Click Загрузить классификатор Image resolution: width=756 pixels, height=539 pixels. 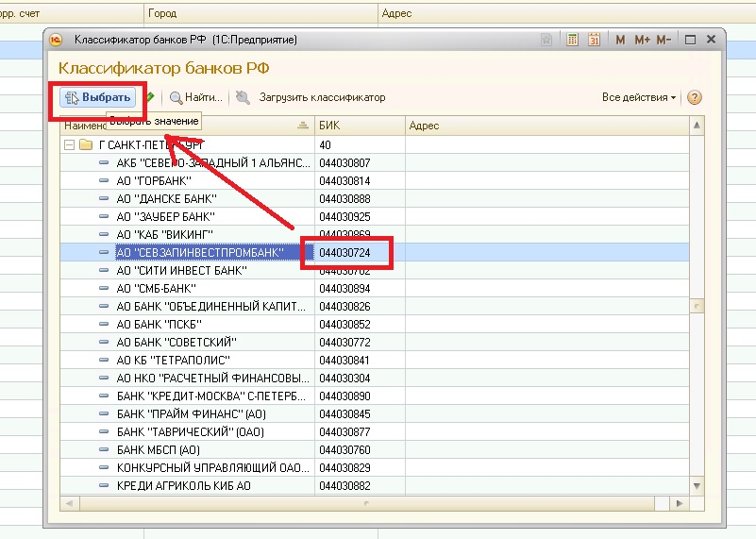coord(322,97)
